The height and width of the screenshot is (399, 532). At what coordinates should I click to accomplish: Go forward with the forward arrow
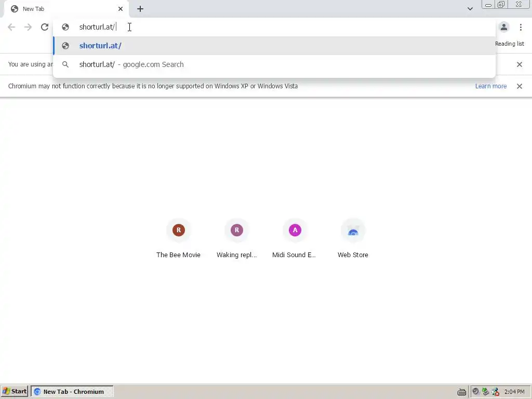[x=28, y=27]
